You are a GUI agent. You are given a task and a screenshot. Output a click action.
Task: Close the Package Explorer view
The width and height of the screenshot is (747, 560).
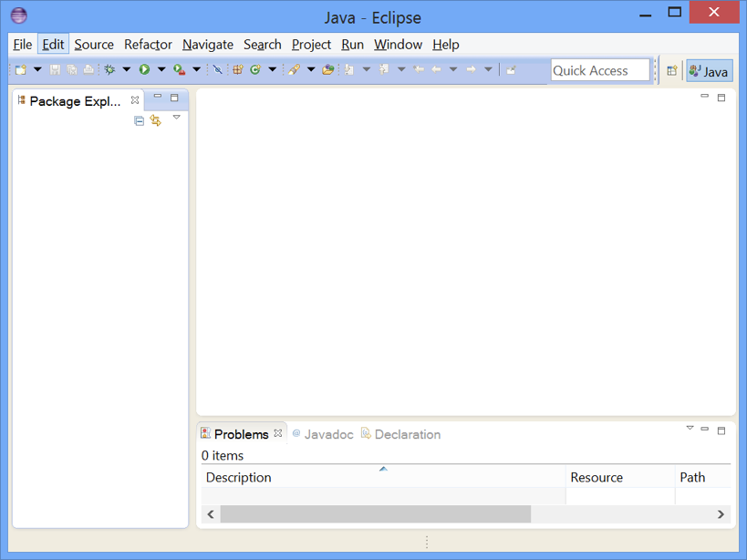point(135,100)
